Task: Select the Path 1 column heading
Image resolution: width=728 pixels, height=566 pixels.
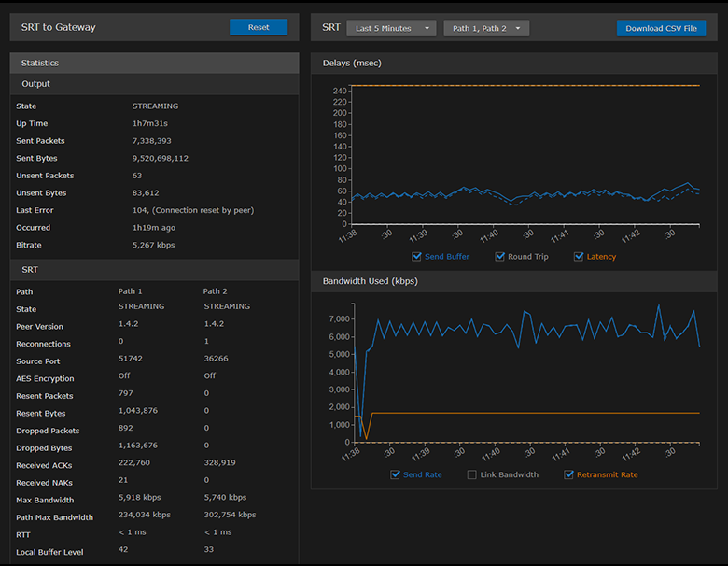Action: [131, 291]
